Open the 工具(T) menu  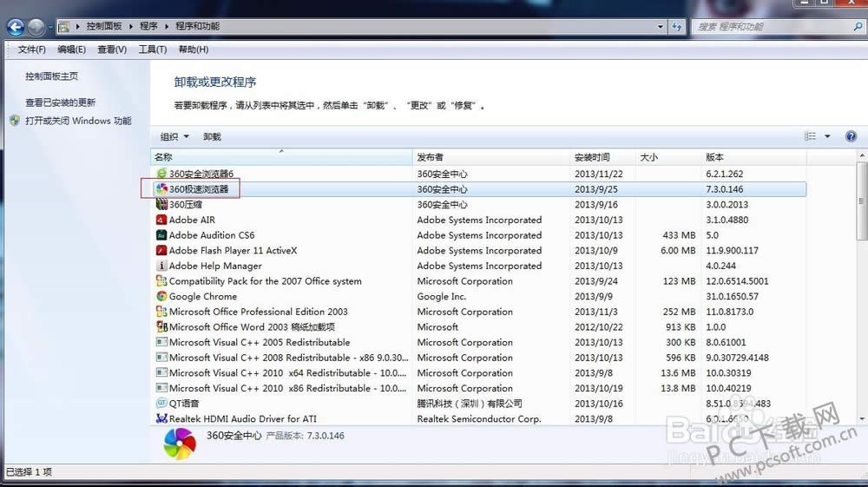tap(152, 49)
